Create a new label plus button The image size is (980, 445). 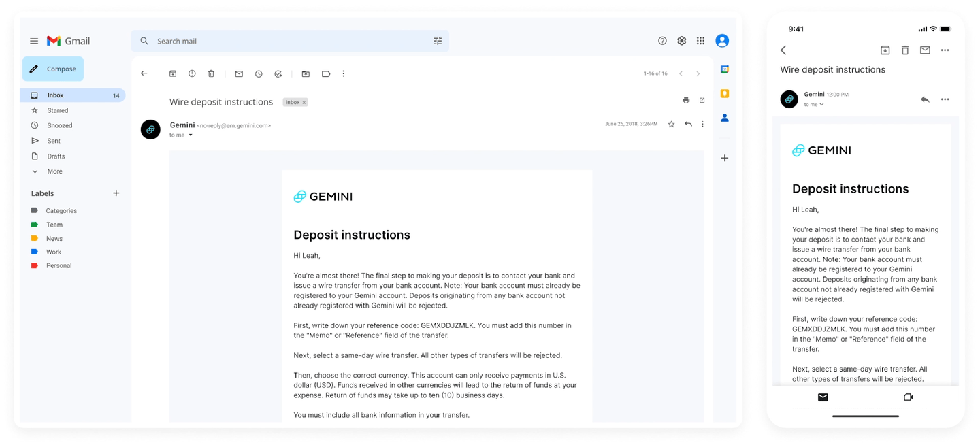[116, 193]
